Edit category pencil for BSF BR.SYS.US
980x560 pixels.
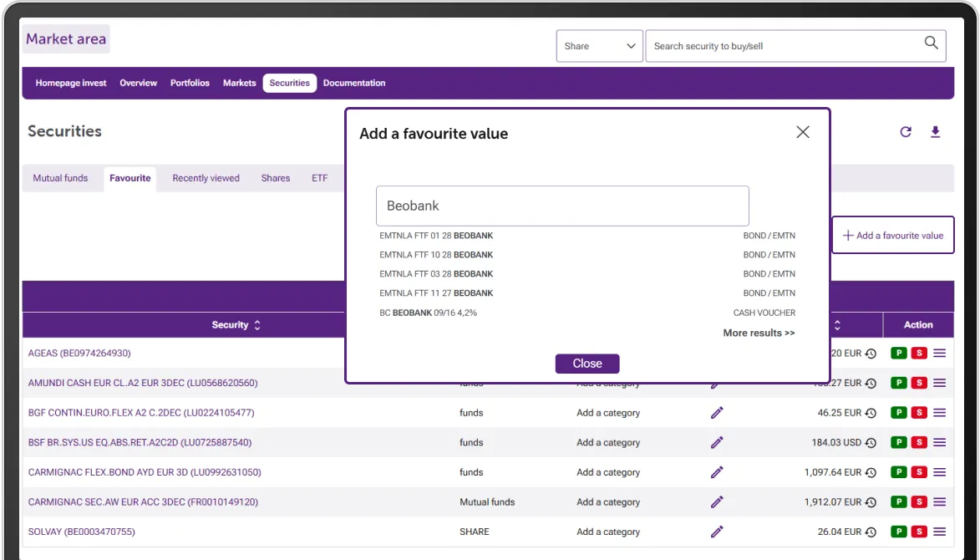(x=717, y=442)
